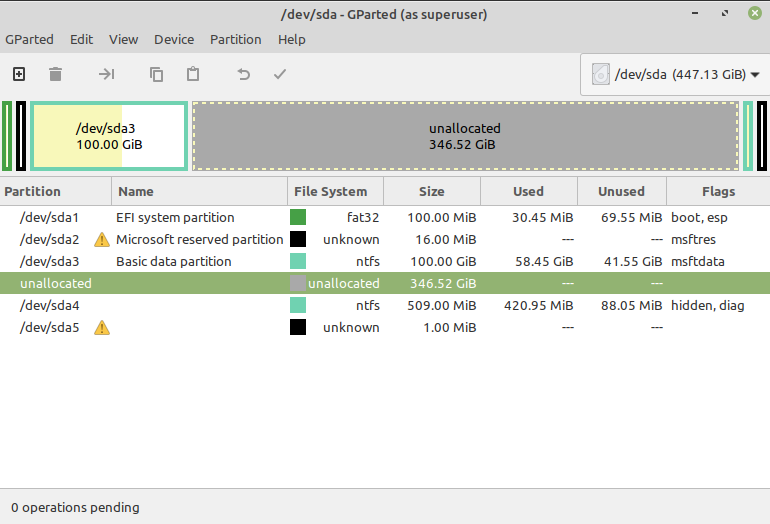Click the New partition toolbar icon
770x524 pixels.
[x=19, y=74]
